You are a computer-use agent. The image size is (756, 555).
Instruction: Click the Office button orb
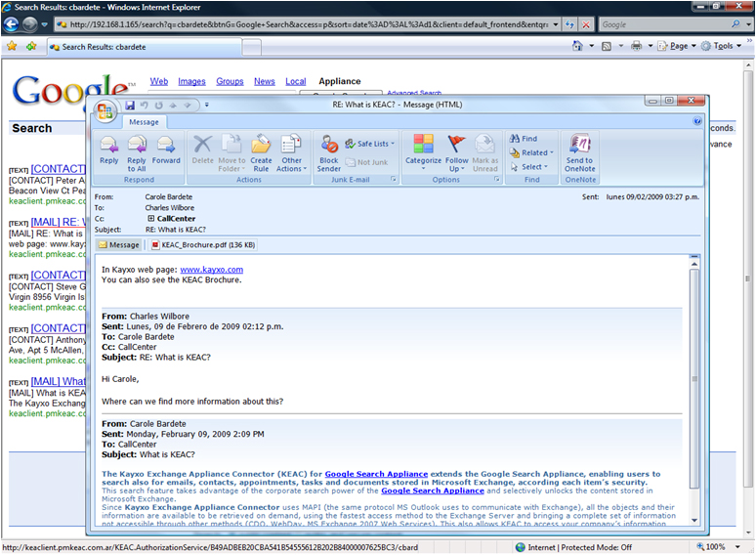(x=105, y=111)
